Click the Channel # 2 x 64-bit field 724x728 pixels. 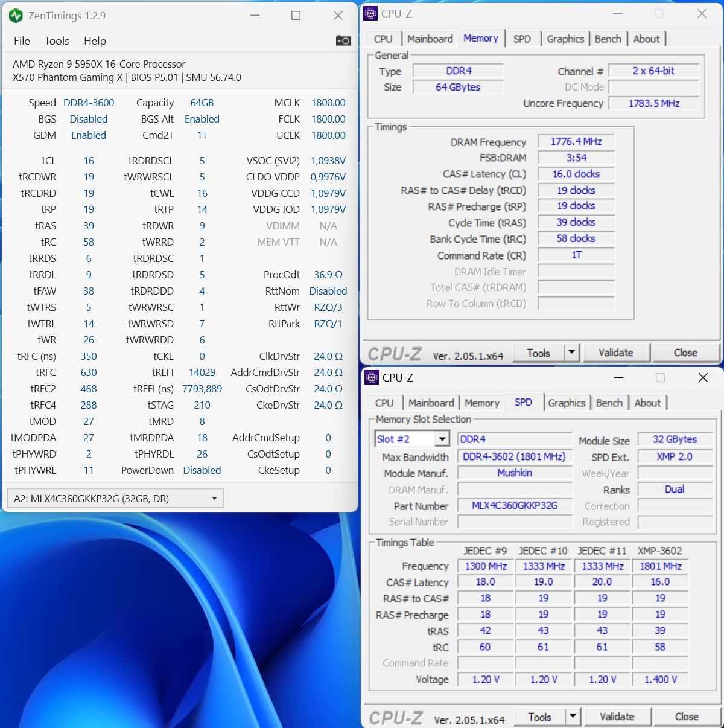pyautogui.click(x=653, y=71)
